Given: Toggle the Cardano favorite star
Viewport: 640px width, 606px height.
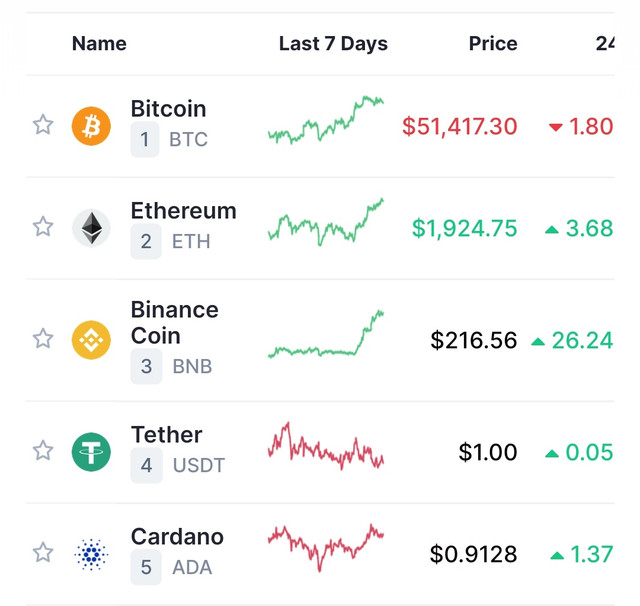Looking at the screenshot, I should coord(43,553).
